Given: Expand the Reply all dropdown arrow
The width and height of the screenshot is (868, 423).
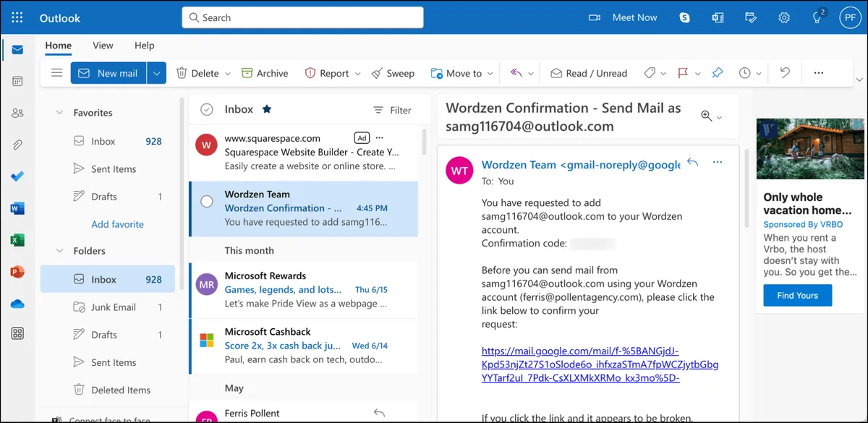Looking at the screenshot, I should [531, 74].
